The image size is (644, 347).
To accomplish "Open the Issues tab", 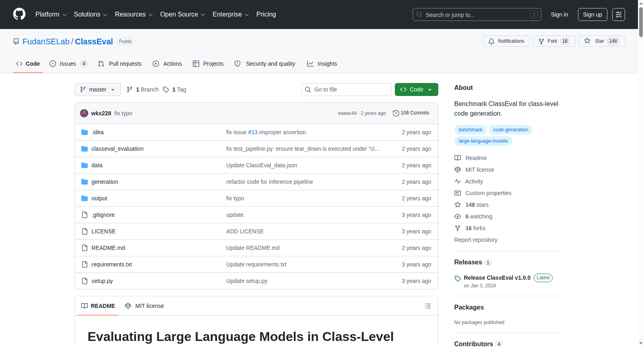I will coord(68,64).
